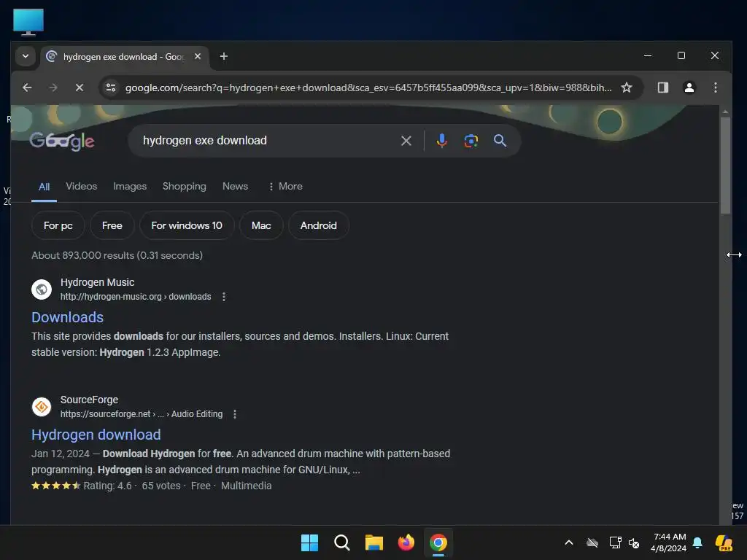Clear the search box text

tap(406, 141)
